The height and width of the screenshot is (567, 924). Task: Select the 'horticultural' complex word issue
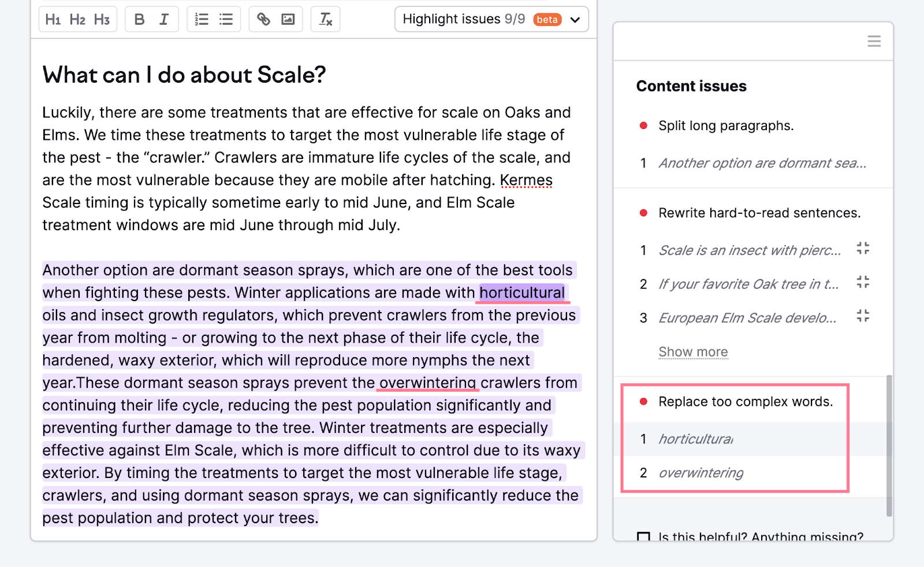coord(750,439)
